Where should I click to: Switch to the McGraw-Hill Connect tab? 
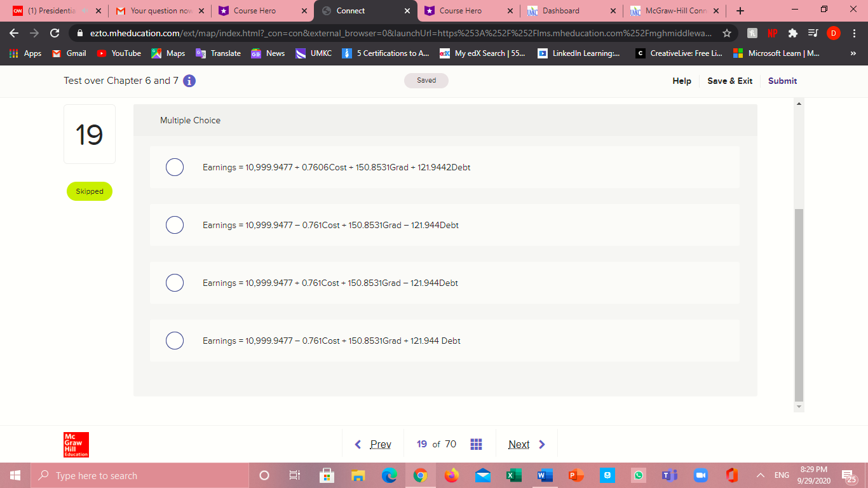tap(674, 11)
